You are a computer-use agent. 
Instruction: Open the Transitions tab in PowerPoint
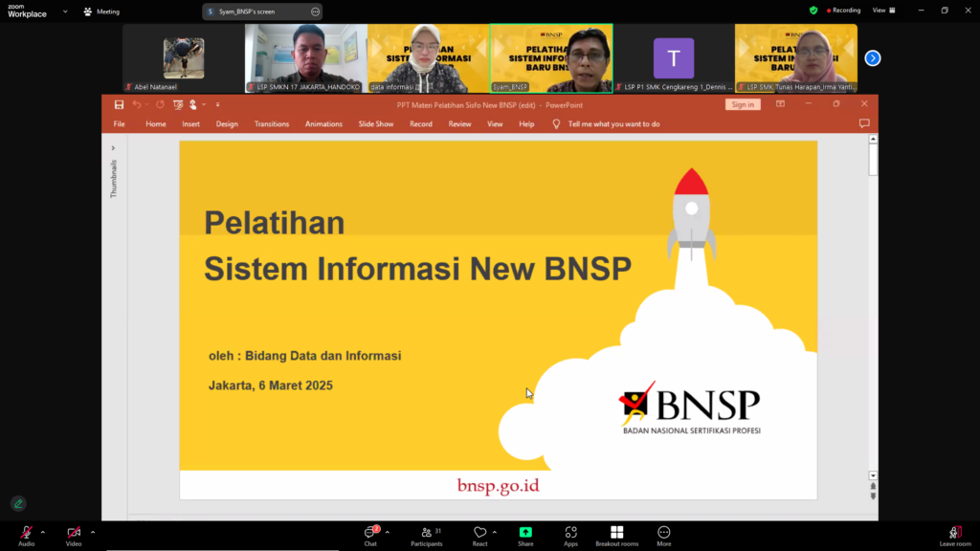click(x=272, y=124)
